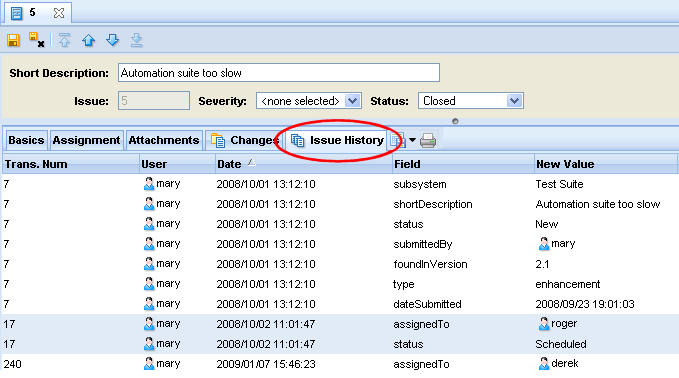Click the Save and close icon

36,40
